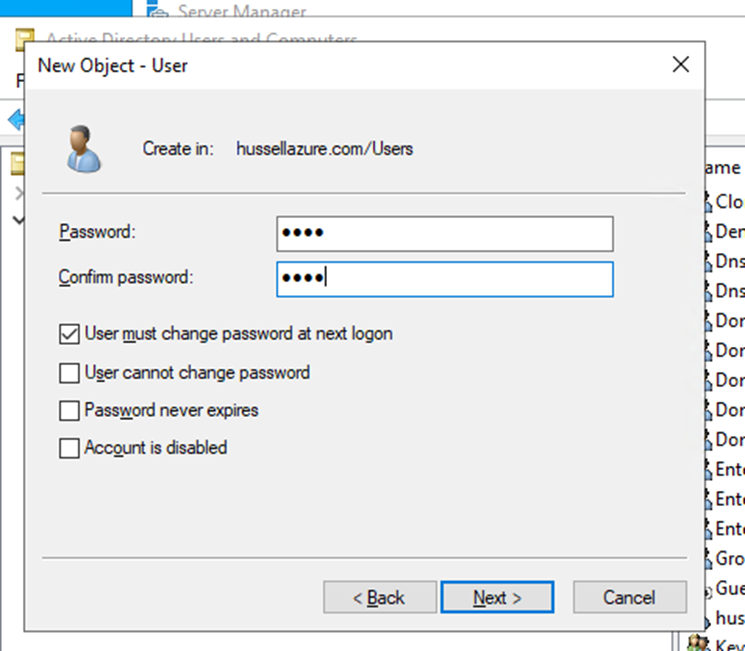Select the 'Gue' entry in the background list
The height and width of the screenshot is (651, 745).
pos(725,588)
